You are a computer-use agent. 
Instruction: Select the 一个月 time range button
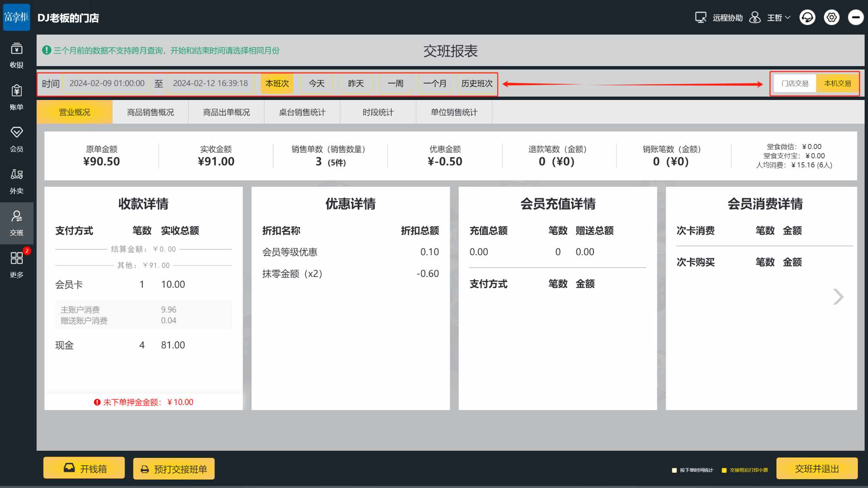pos(435,83)
